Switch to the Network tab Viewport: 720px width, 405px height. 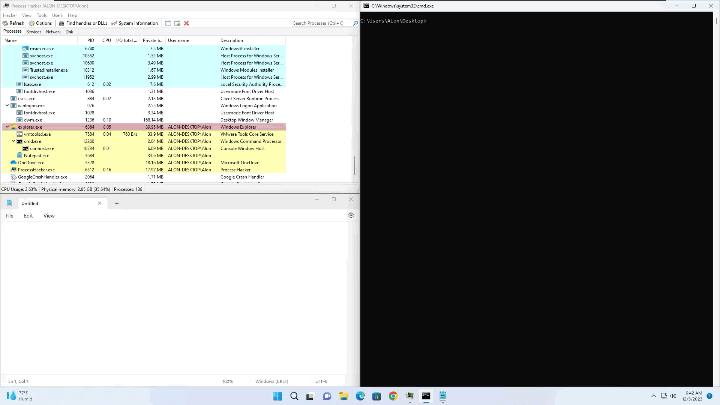[x=53, y=32]
